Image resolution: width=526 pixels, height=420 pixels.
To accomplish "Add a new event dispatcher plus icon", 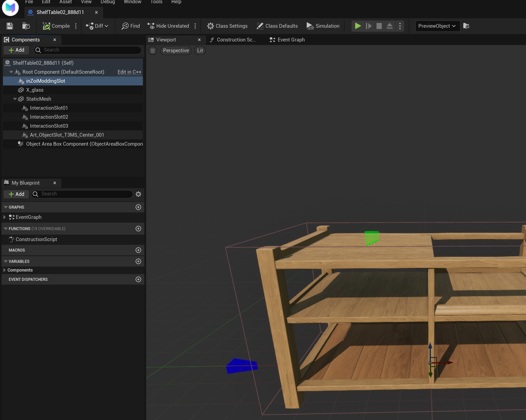I will pyautogui.click(x=138, y=279).
